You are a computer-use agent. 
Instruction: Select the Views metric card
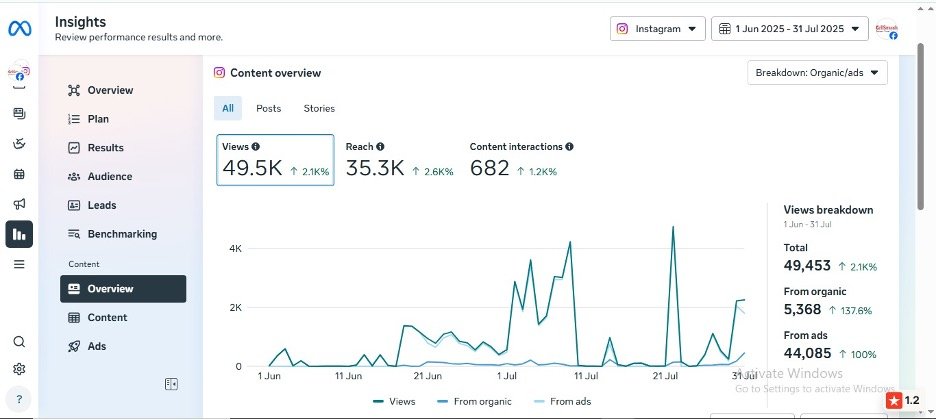tap(275, 160)
